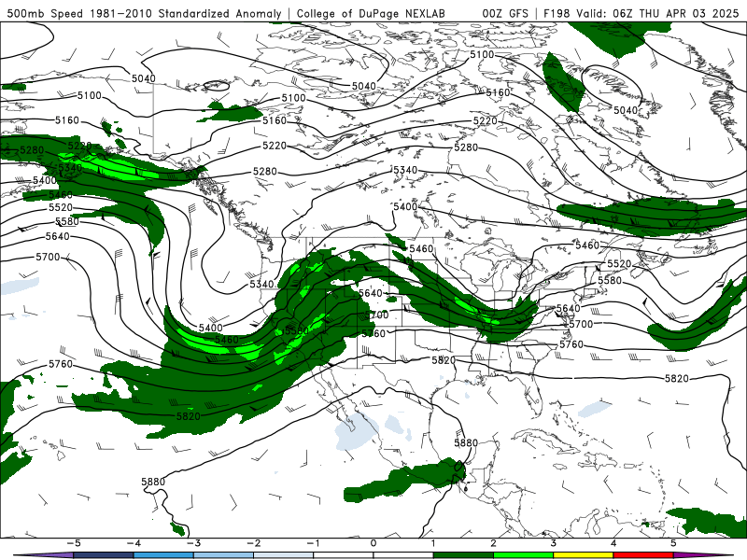This screenshot has height=560, width=747.
Task: Click the '5880' contour label over the Pacific
Action: tap(153, 482)
